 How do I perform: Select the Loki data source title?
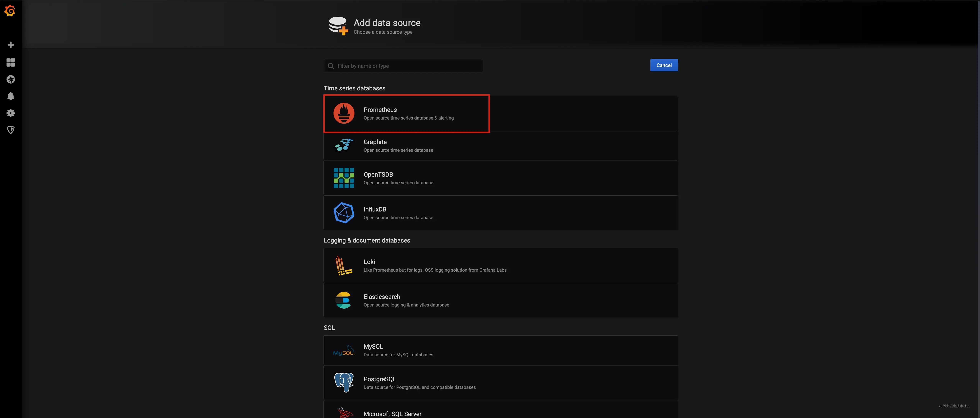[369, 262]
